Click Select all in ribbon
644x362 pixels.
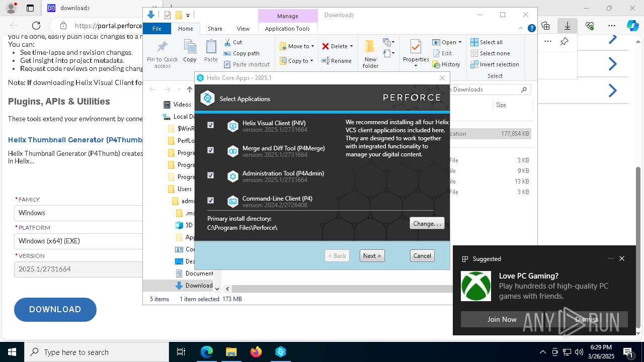487,42
